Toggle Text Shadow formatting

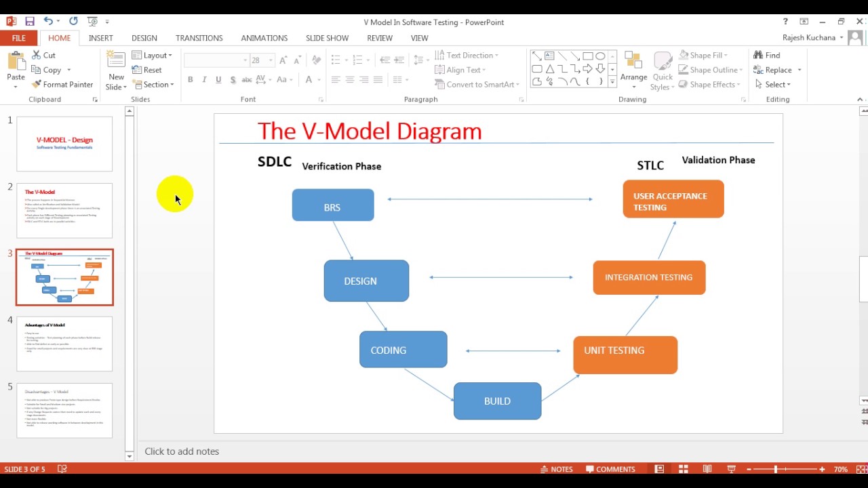[233, 80]
